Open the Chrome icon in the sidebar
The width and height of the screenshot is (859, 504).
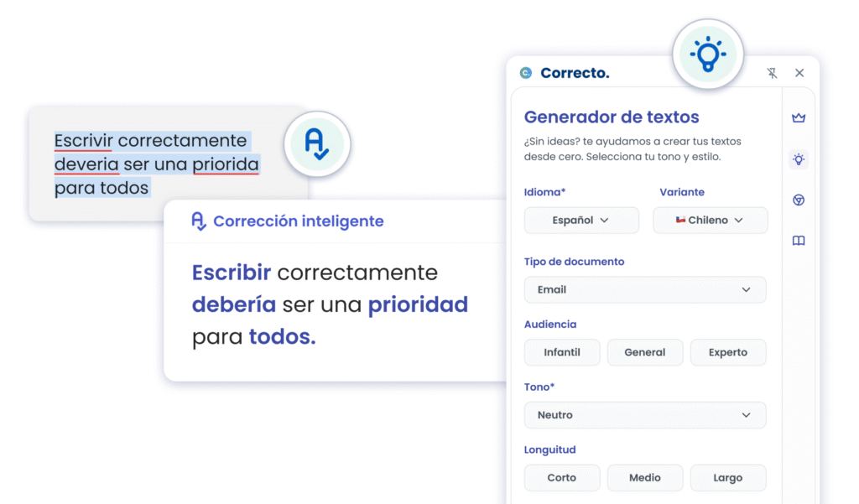[x=799, y=200]
